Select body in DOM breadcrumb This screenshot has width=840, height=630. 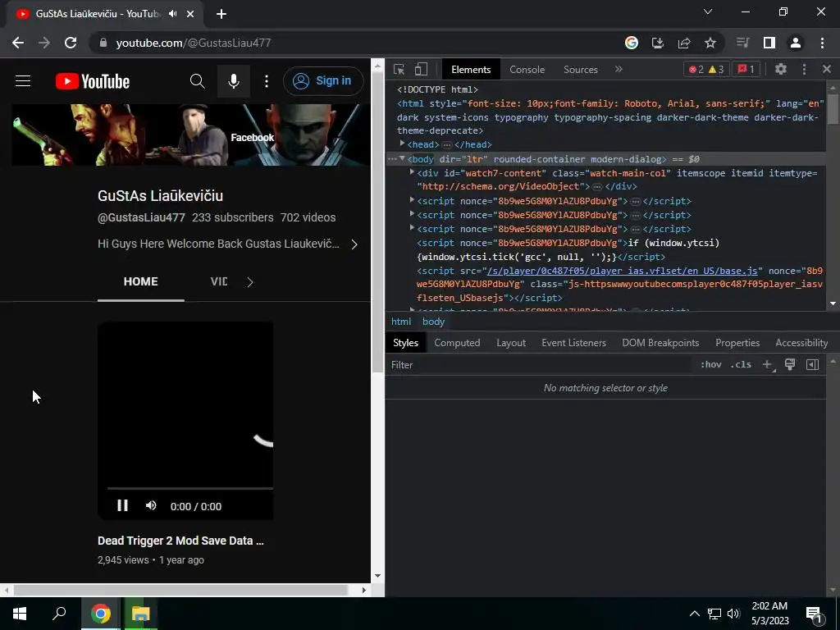433,322
